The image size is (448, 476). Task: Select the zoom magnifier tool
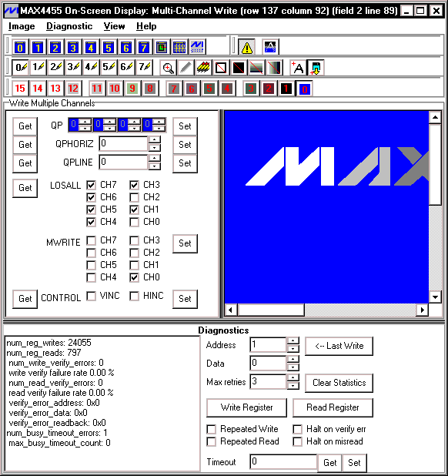coord(168,67)
